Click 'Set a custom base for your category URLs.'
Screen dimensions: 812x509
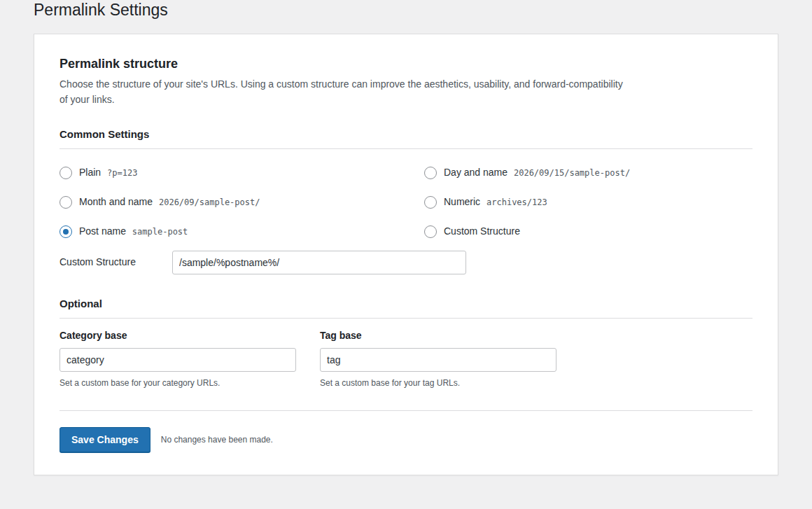click(140, 383)
